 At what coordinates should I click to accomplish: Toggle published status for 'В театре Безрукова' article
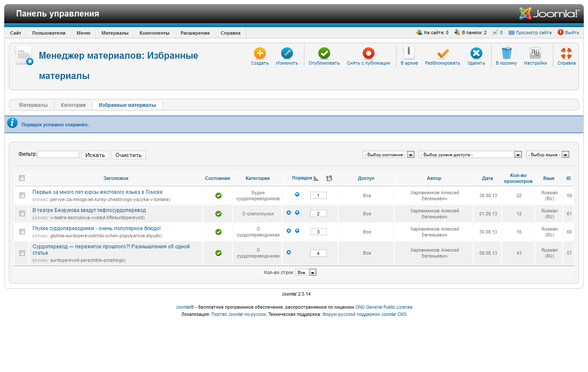coord(219,214)
